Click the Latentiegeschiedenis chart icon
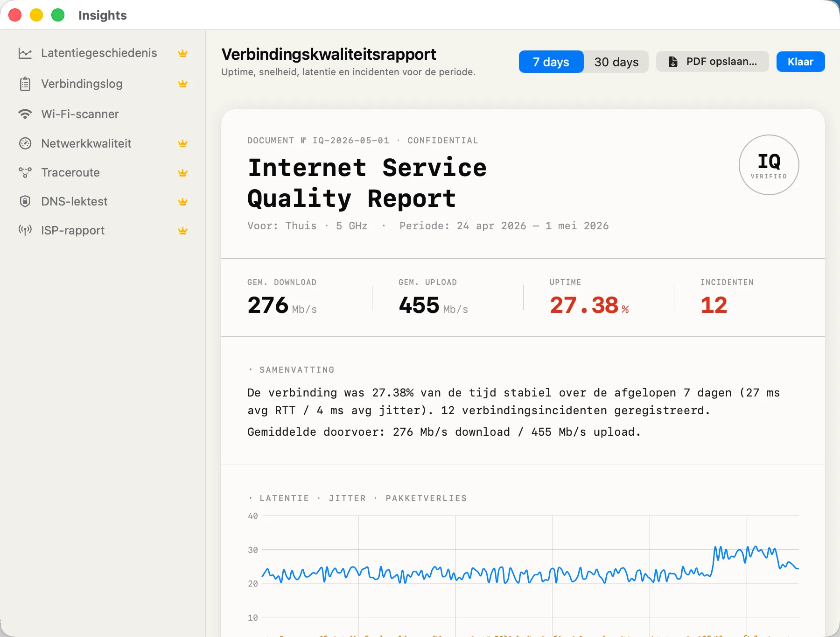 click(x=25, y=53)
